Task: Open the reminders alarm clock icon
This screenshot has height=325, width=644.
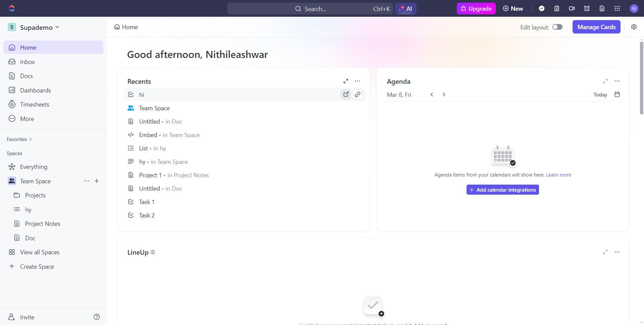Action: pyautogui.click(x=587, y=8)
